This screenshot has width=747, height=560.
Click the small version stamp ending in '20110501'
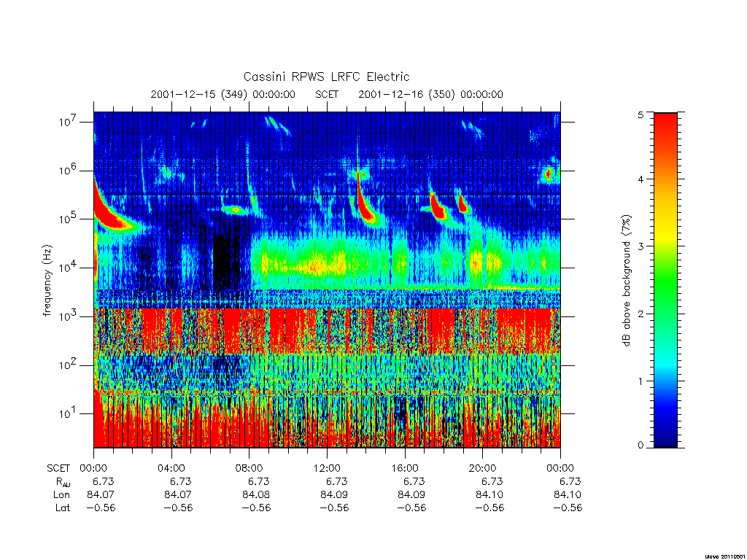tap(725, 556)
